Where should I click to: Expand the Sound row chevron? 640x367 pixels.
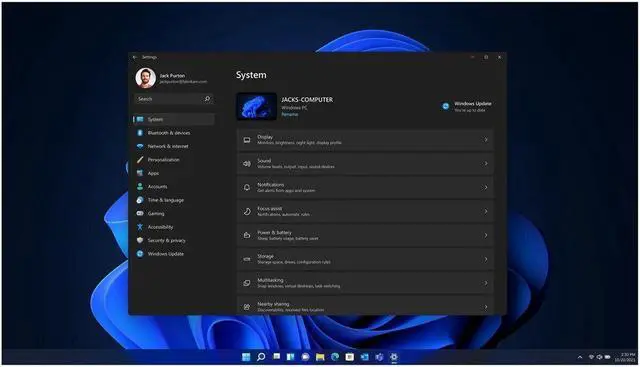coord(486,164)
